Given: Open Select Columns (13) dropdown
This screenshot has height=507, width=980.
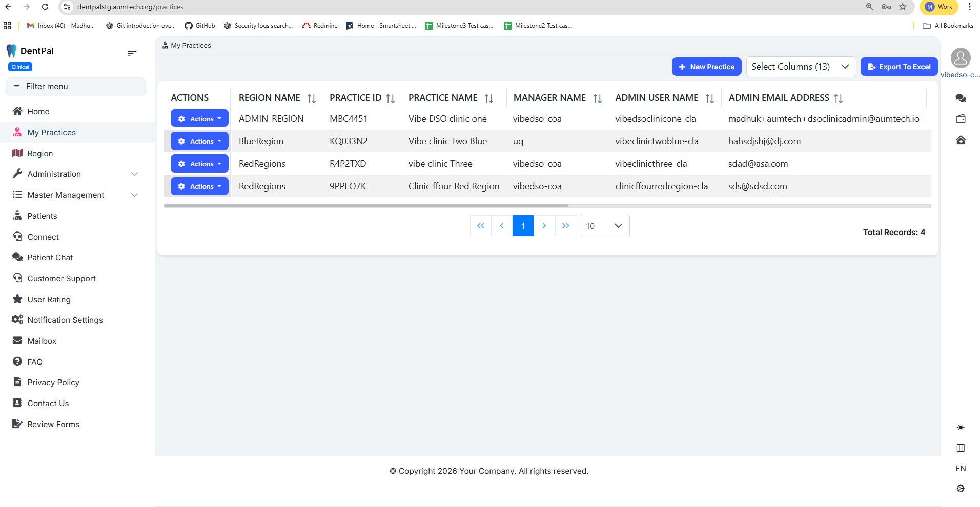Looking at the screenshot, I should (x=801, y=67).
